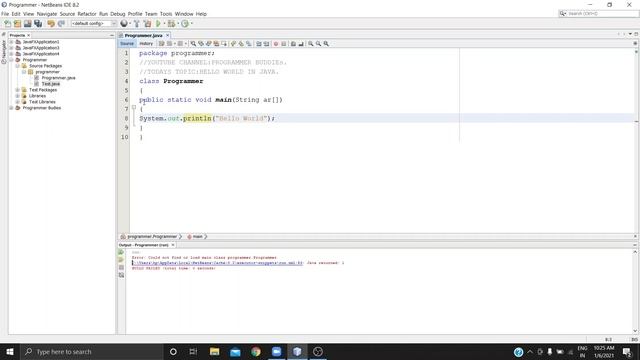The image size is (640, 360).
Task: Click the Redo toolbar icon
Action: (x=61, y=24)
